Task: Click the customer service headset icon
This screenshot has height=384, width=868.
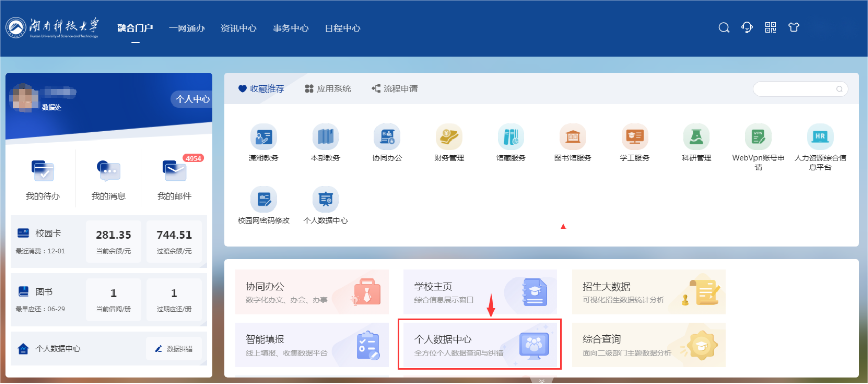Action: tap(747, 28)
